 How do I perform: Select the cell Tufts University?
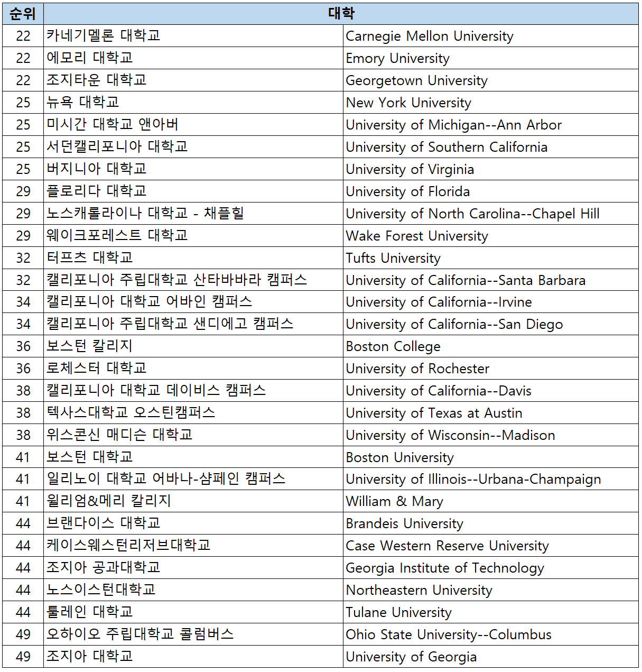491,258
